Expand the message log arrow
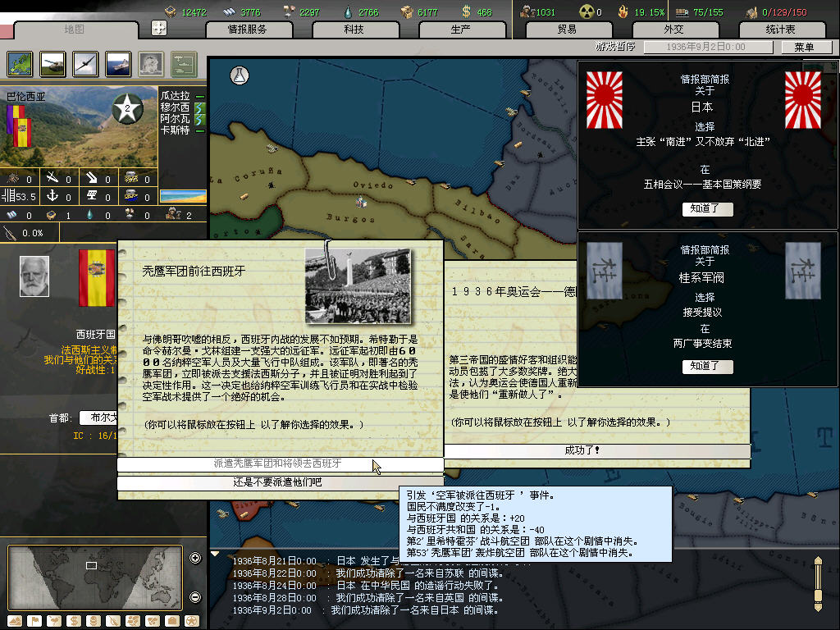This screenshot has width=840, height=630. [215, 554]
